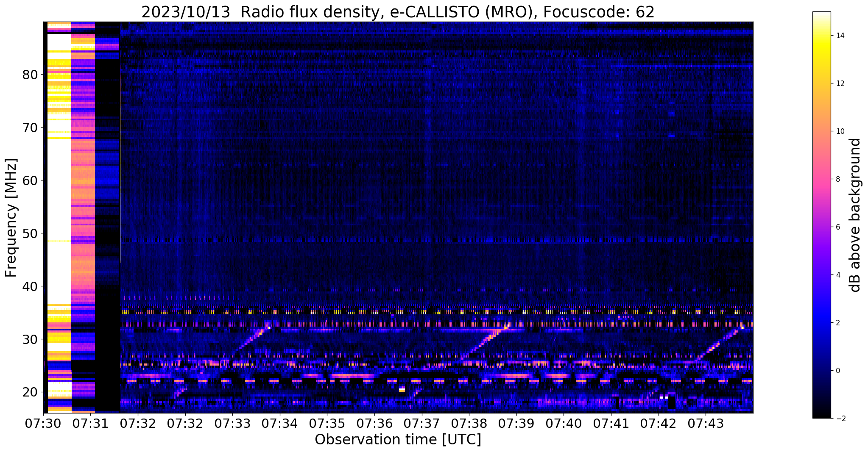Viewport: 868px width, 452px height.
Task: Click the white top end of the colorbar
Action: pos(821,15)
